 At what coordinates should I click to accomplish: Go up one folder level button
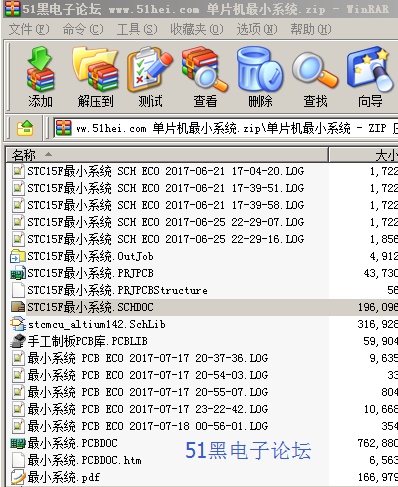[25, 128]
